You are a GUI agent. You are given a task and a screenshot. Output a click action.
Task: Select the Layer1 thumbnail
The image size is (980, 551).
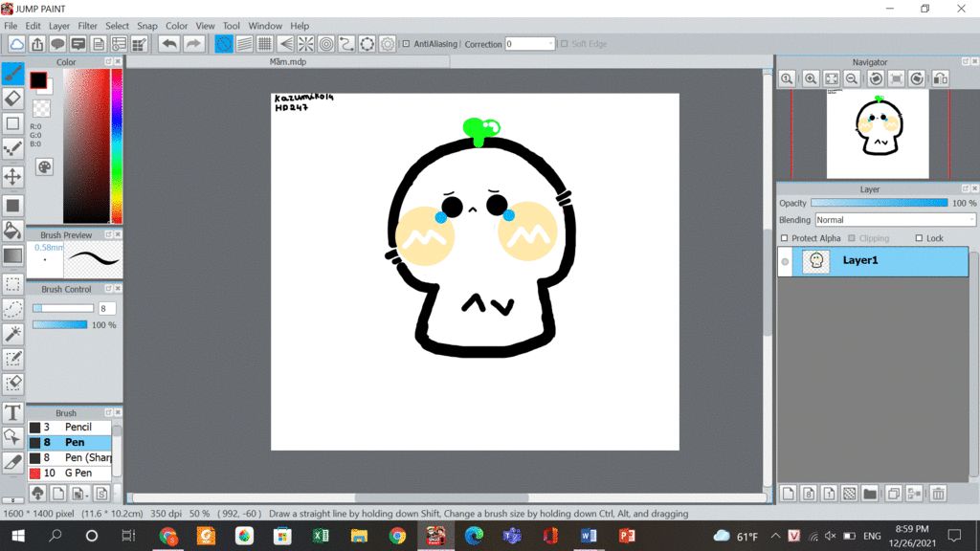[x=815, y=261]
